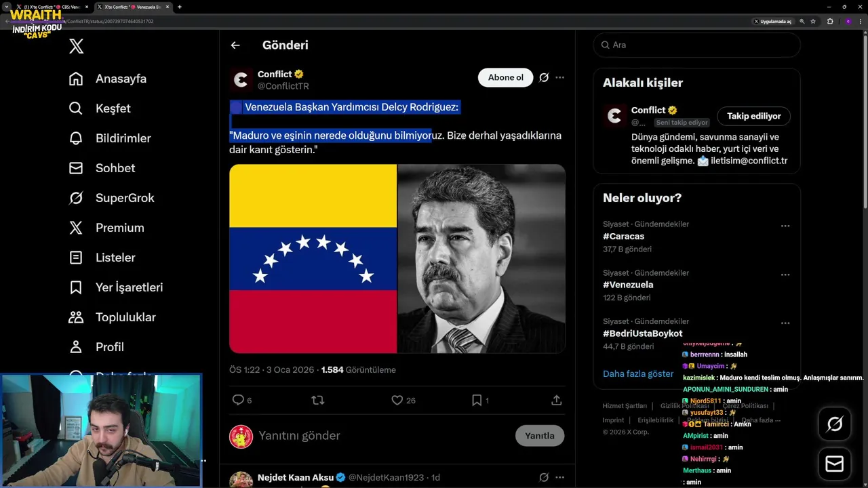Click the X logo in sidebar
The image size is (868, 488).
pos(76,46)
